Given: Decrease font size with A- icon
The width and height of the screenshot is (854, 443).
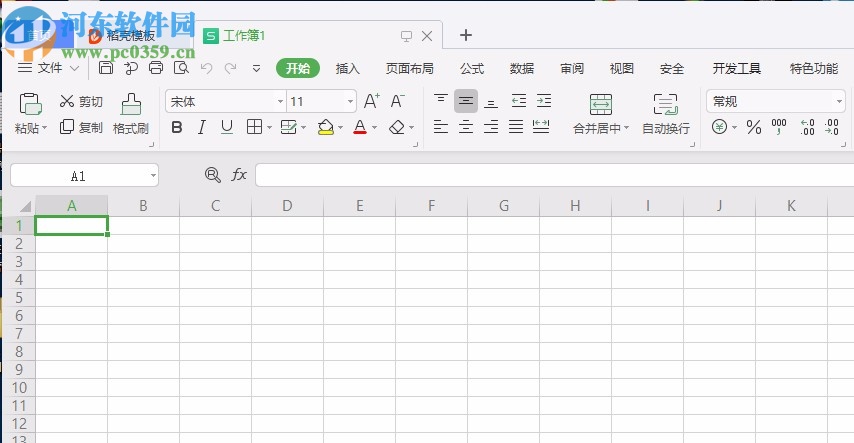Looking at the screenshot, I should pyautogui.click(x=397, y=101).
